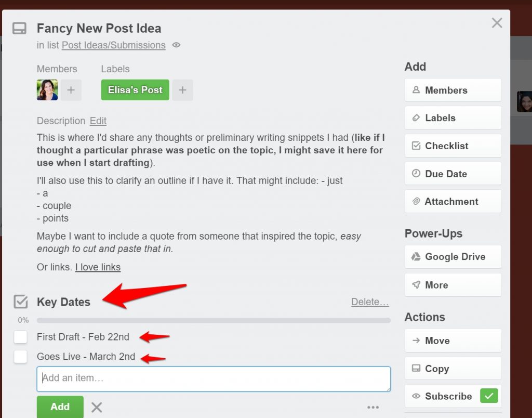
Task: Click the card icon beside the title
Action: pos(19,29)
